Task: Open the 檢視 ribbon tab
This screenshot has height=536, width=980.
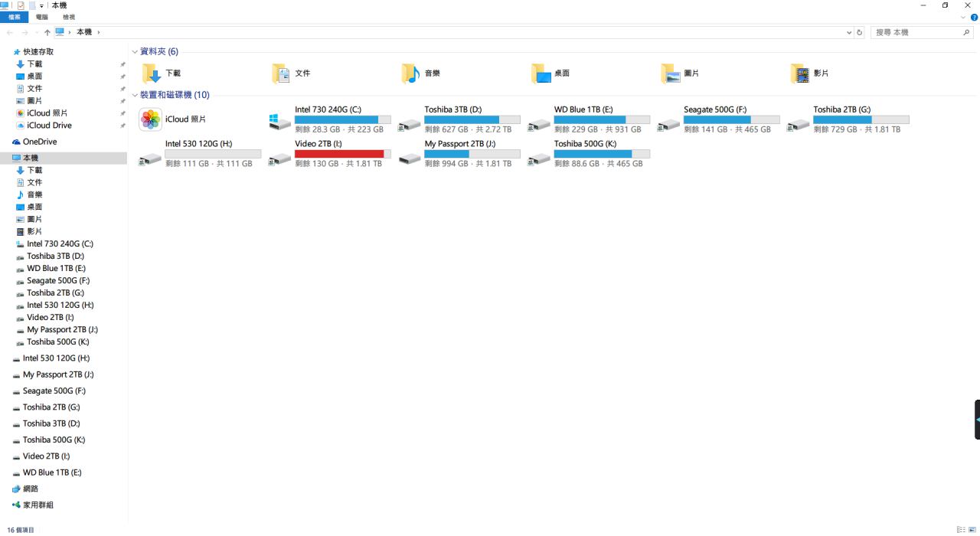Action: click(69, 17)
